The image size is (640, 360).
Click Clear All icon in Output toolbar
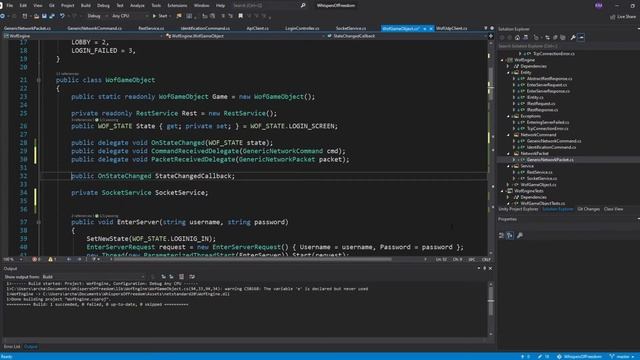(181, 277)
